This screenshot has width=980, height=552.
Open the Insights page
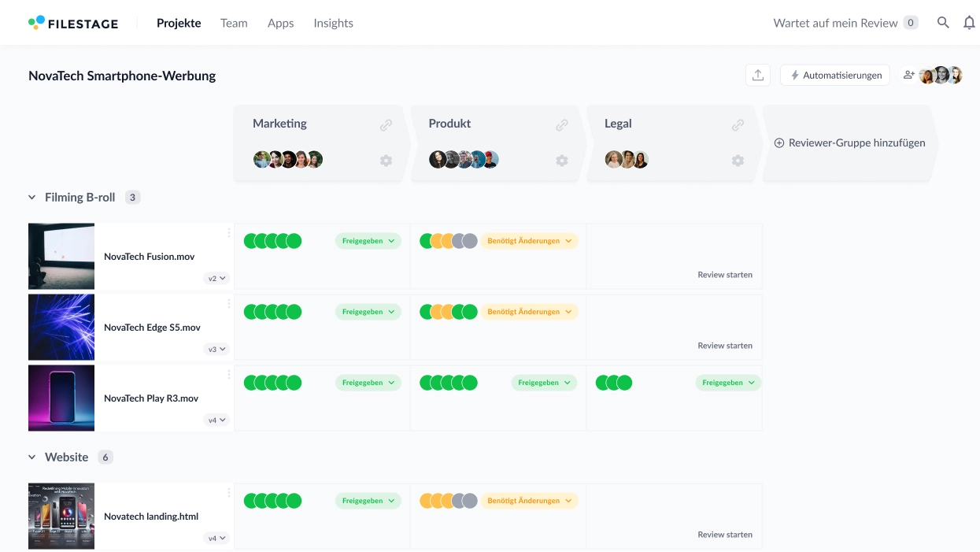[x=333, y=23]
